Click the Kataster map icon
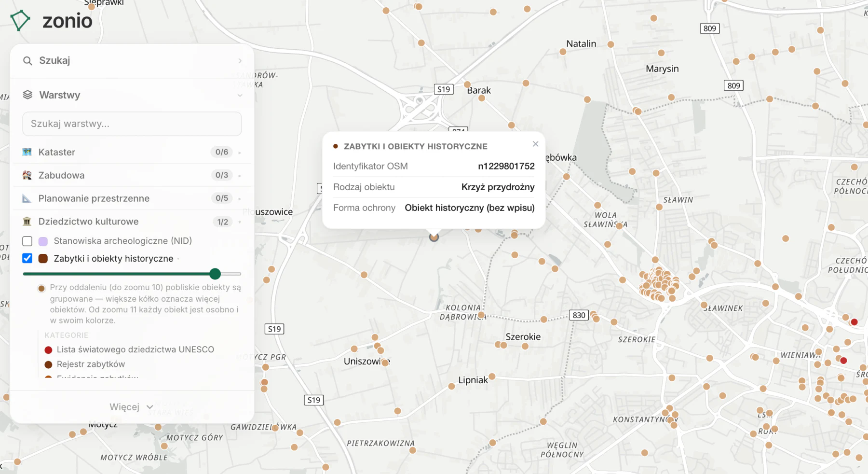The image size is (868, 474). pos(27,152)
